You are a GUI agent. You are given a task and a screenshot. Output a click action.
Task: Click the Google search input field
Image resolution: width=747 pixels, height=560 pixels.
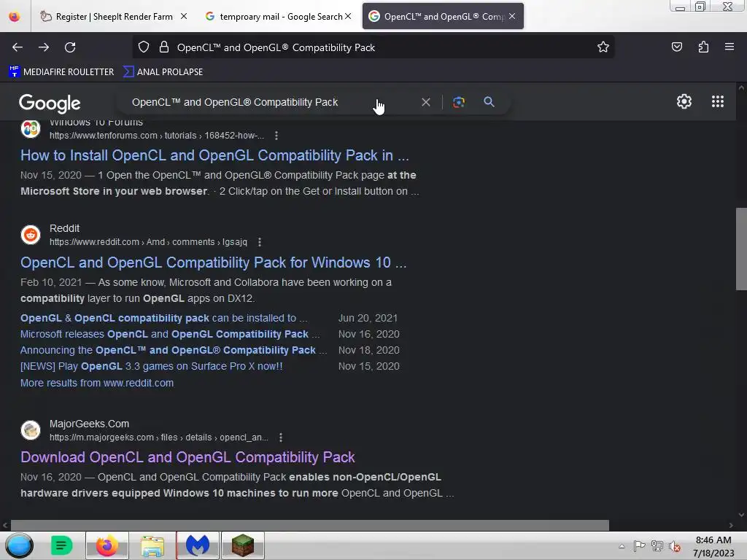coord(271,102)
